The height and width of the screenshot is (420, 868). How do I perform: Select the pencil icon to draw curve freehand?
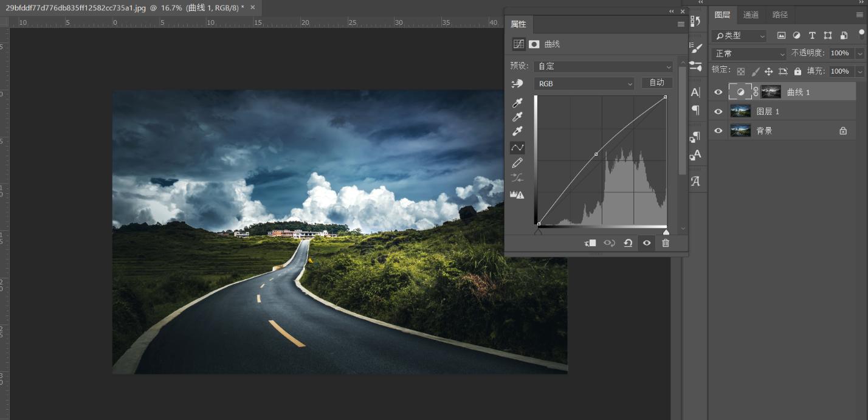(x=517, y=162)
